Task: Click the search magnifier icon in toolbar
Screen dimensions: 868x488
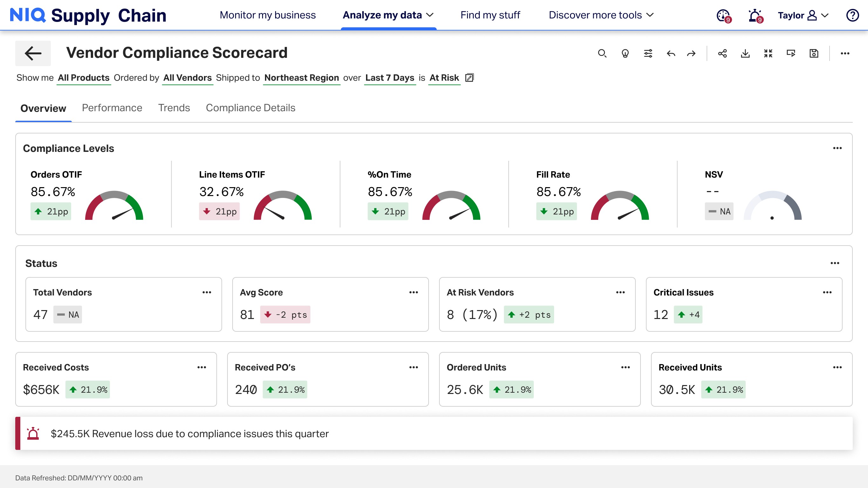Action: pyautogui.click(x=602, y=53)
